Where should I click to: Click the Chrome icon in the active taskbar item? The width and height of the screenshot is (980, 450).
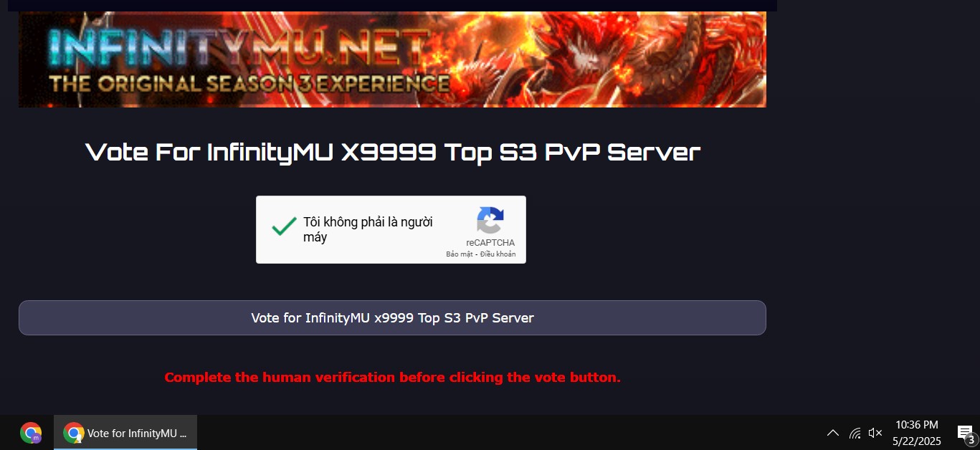[x=73, y=433]
